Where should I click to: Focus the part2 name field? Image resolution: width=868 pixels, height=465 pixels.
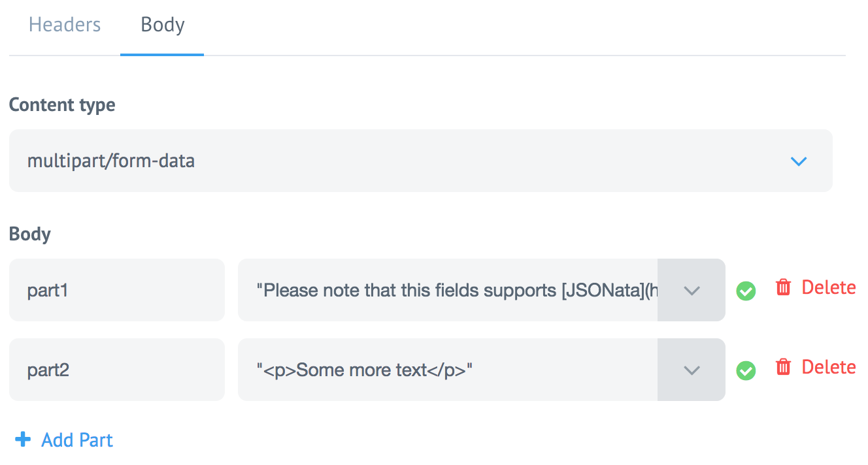click(x=116, y=370)
